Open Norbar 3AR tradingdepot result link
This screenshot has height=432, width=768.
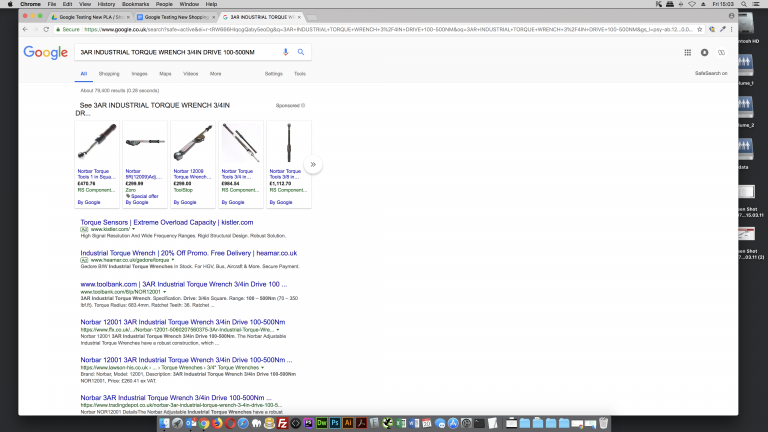176,398
